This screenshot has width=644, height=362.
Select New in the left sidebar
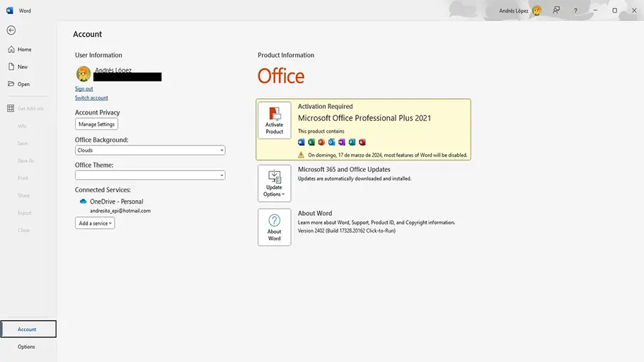coord(23,66)
